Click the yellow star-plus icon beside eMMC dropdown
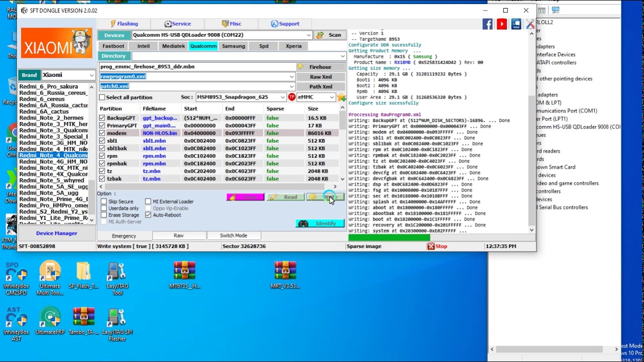The width and height of the screenshot is (644, 362). coord(342,97)
